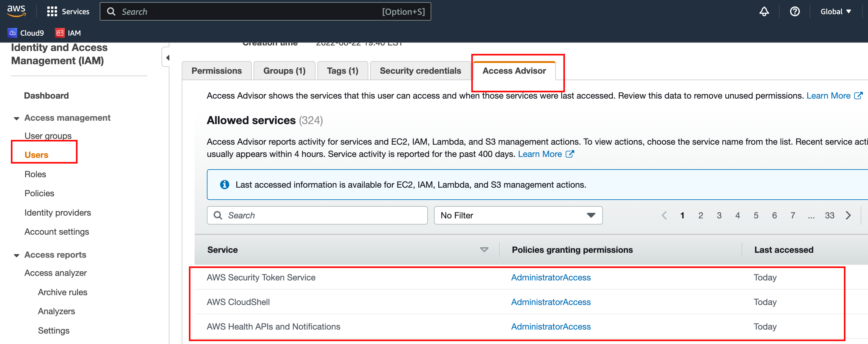Screen dimensions: 868x344
Task: Open the AWS logo home link
Action: point(16,11)
